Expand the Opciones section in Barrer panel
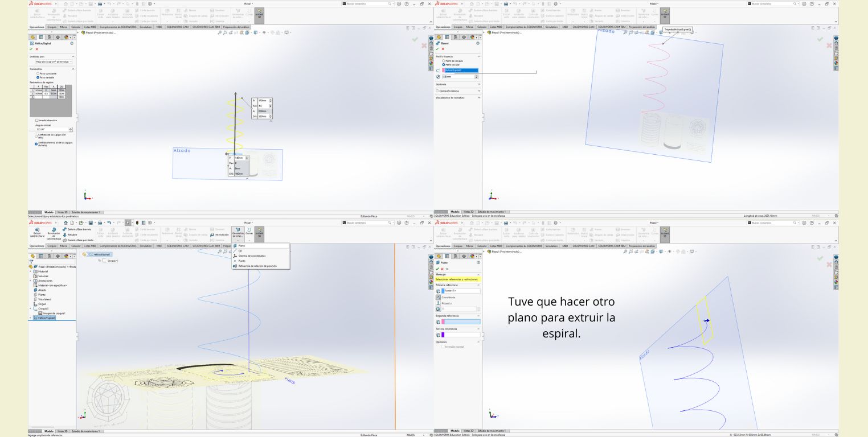868x437 pixels. coord(479,84)
